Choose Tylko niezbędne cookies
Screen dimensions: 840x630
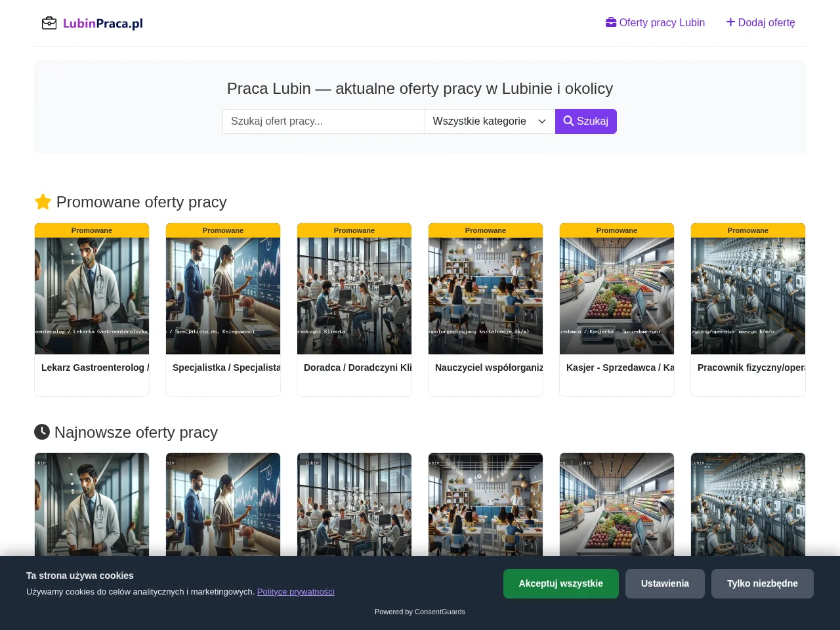(763, 583)
